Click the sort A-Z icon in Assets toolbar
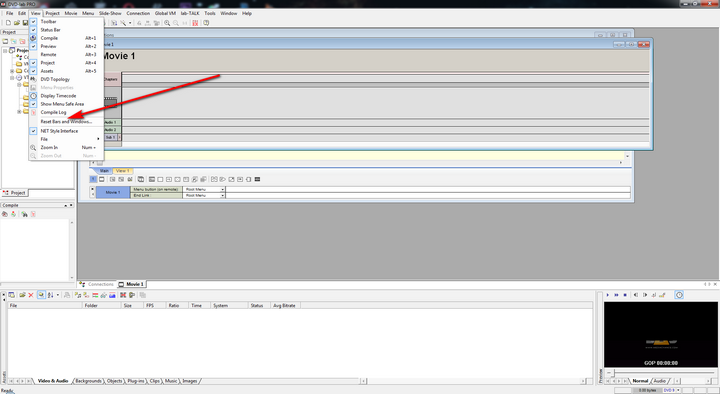Image resolution: width=720 pixels, height=394 pixels. 51,295
